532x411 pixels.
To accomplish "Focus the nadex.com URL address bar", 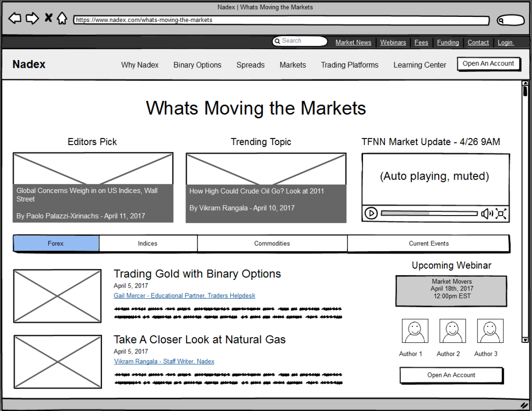I will (281, 20).
